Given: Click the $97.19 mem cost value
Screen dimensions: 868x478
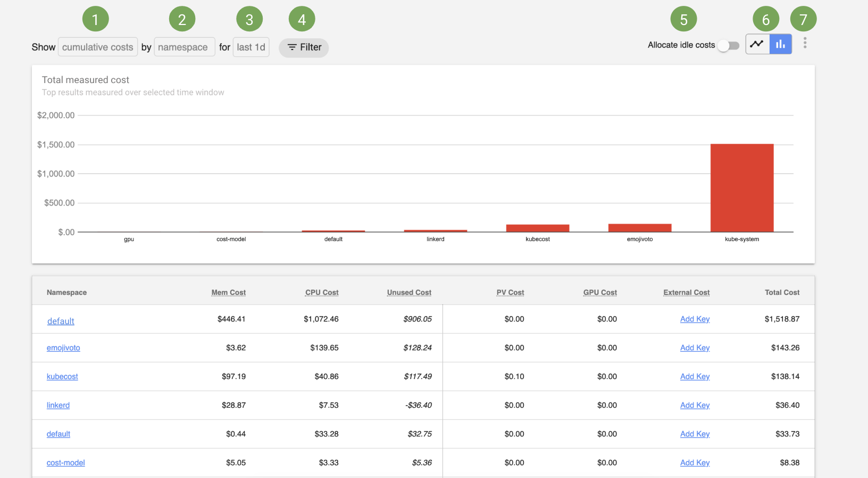Looking at the screenshot, I should (233, 376).
